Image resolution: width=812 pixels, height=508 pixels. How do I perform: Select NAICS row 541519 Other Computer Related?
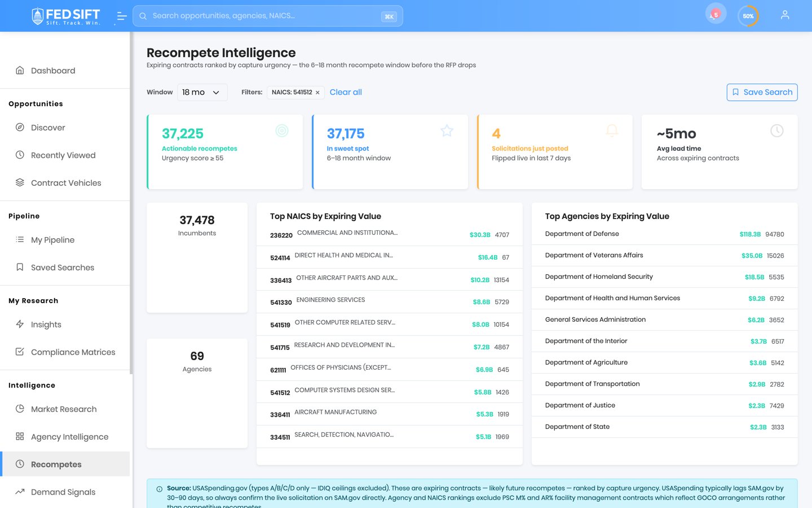tap(390, 324)
